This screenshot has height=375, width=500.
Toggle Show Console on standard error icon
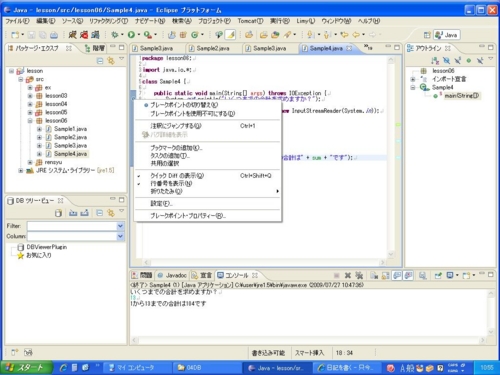[408, 275]
